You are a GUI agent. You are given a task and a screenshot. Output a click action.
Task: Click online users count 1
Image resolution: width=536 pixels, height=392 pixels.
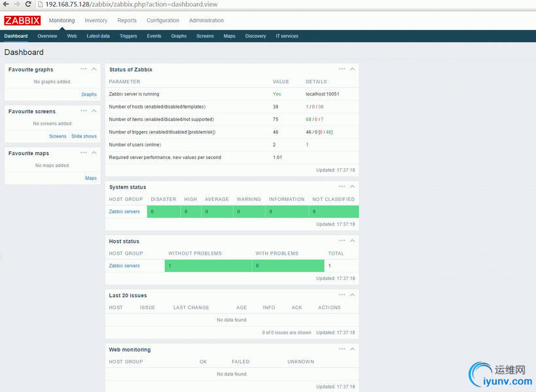308,145
